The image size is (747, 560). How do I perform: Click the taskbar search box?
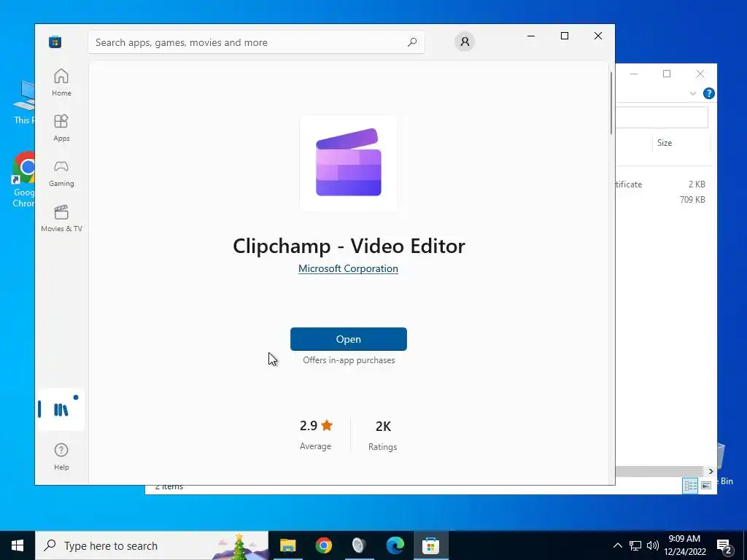[152, 545]
